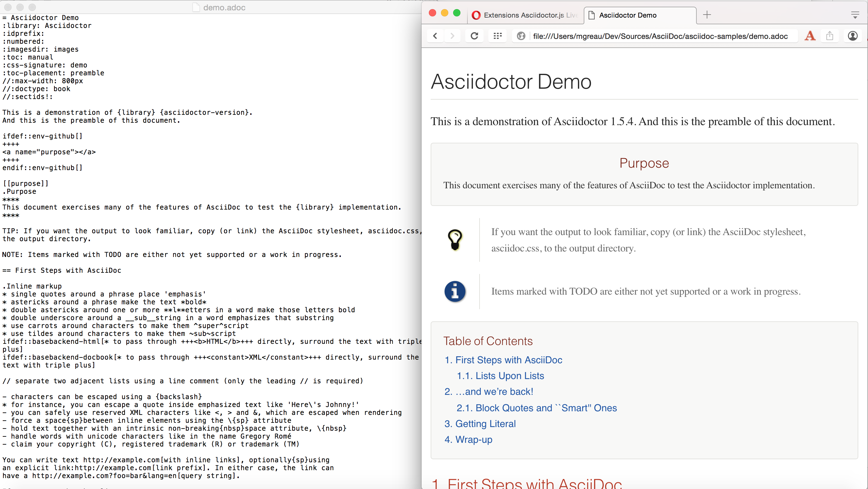This screenshot has height=489, width=868.
Task: Click the reload/refresh page icon
Action: (x=474, y=36)
